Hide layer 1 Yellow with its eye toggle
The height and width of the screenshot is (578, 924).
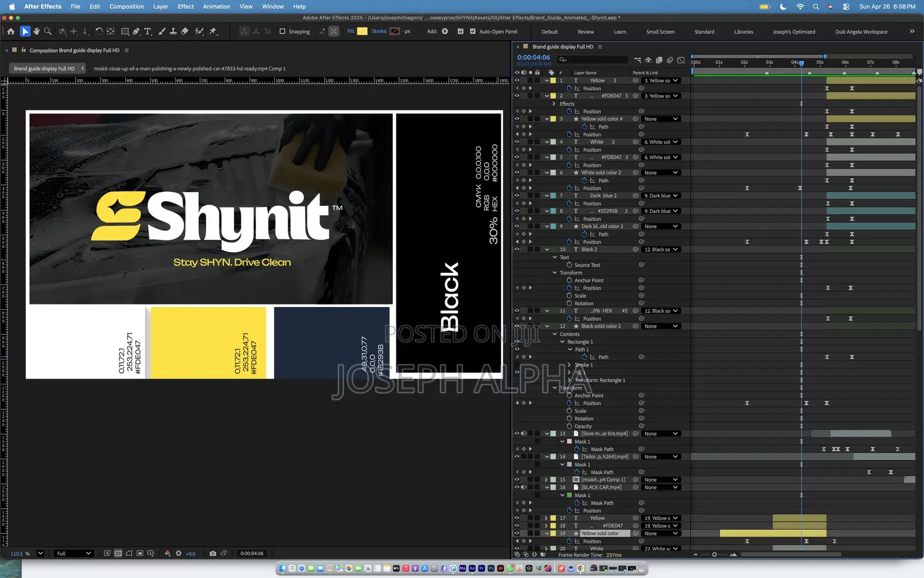coord(517,80)
